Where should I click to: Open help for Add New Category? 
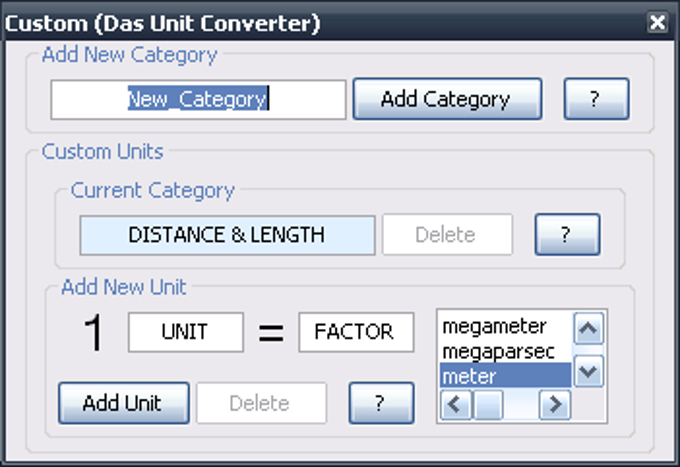[596, 99]
